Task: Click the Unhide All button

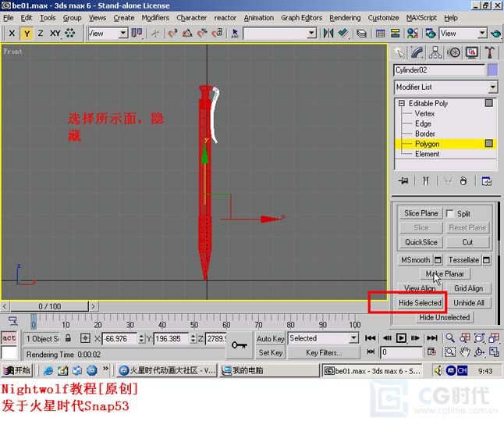Action: click(x=469, y=303)
